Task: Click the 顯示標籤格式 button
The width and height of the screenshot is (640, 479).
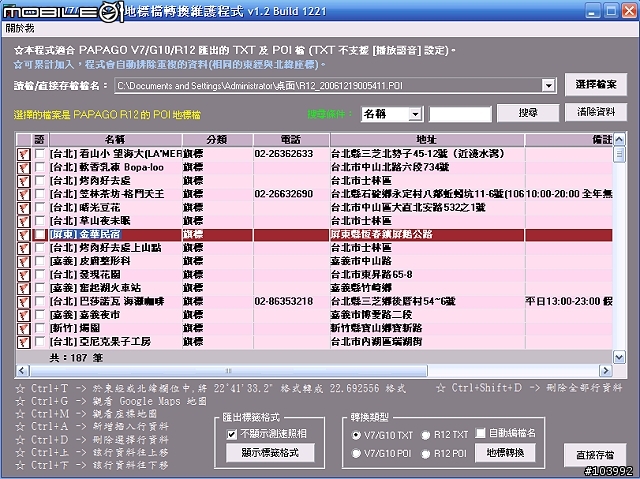Action: click(270, 453)
